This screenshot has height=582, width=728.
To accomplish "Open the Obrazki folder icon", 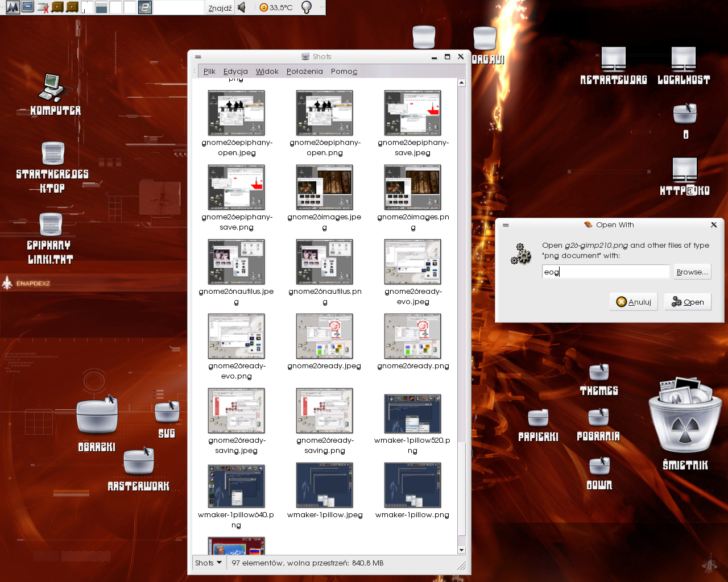I will [x=97, y=417].
